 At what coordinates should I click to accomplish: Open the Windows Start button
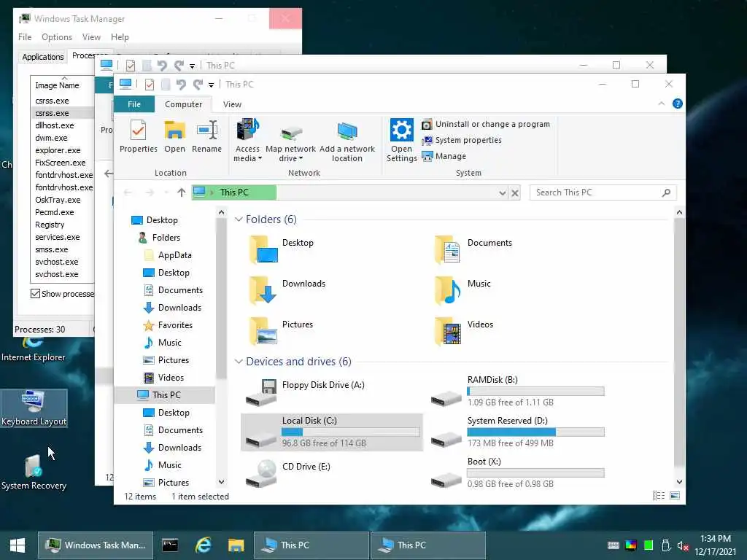(x=18, y=545)
